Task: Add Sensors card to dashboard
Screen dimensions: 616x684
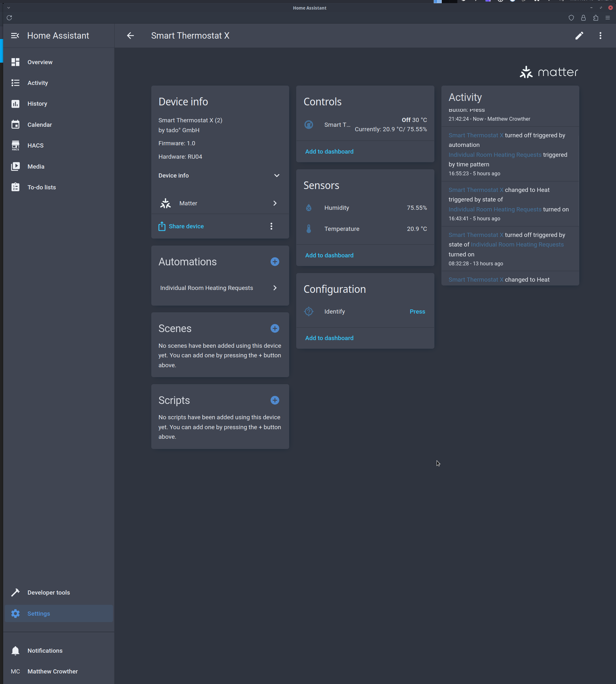Action: 329,255
